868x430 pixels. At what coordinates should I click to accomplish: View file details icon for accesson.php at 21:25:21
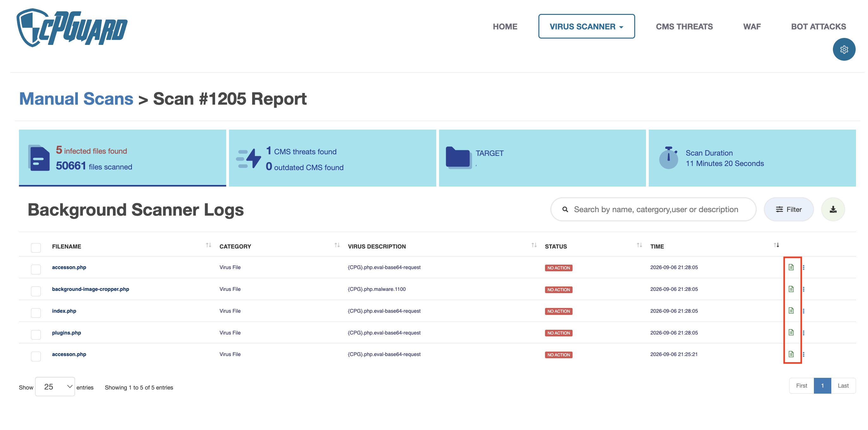coord(791,354)
